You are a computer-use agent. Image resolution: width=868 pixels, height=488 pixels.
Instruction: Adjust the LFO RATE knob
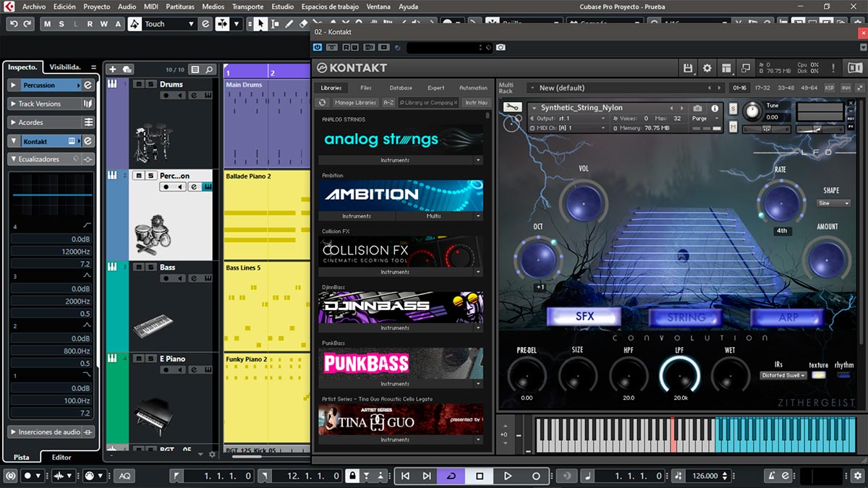(781, 202)
